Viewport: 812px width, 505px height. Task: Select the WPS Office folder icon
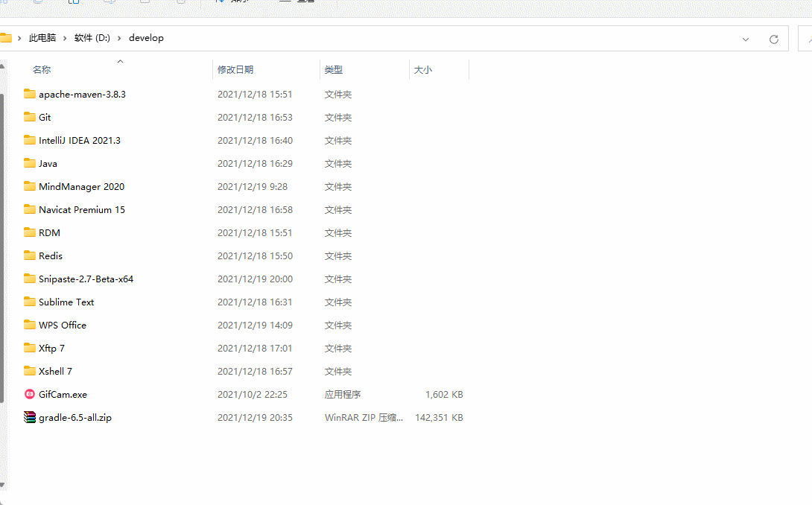point(30,325)
